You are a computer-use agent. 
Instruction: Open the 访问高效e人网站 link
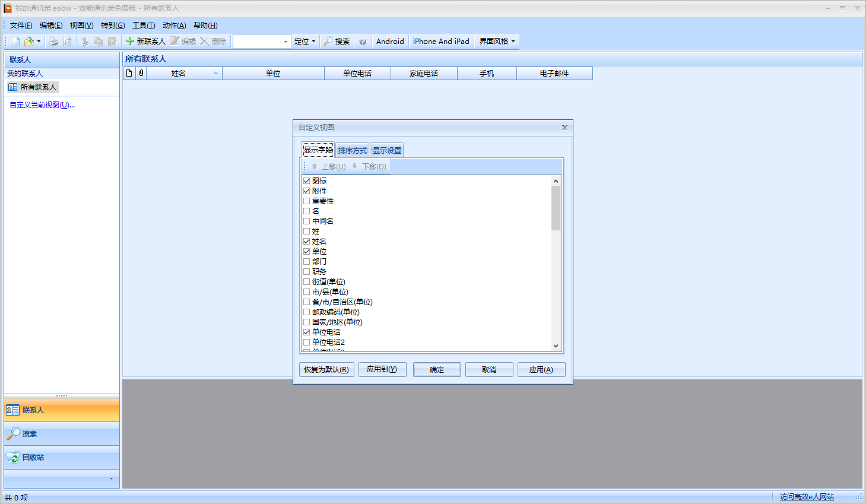[807, 497]
